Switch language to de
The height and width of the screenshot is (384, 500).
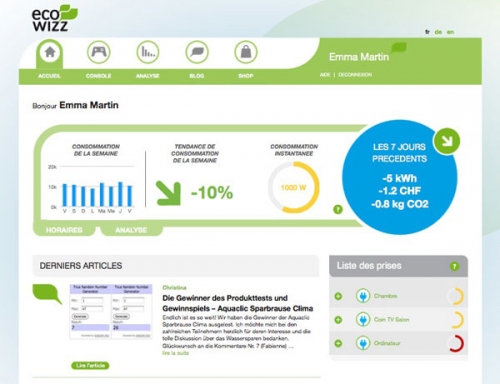click(x=438, y=32)
